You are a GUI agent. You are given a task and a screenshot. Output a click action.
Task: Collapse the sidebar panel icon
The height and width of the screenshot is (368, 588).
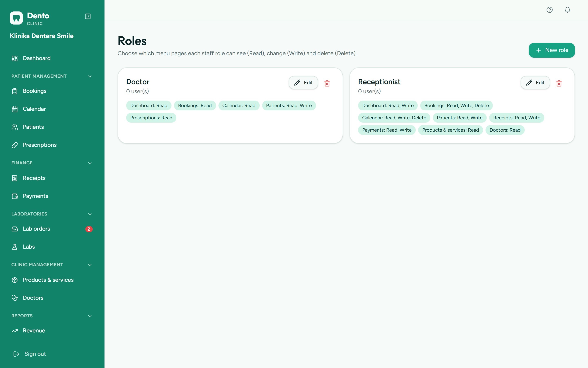click(x=88, y=16)
